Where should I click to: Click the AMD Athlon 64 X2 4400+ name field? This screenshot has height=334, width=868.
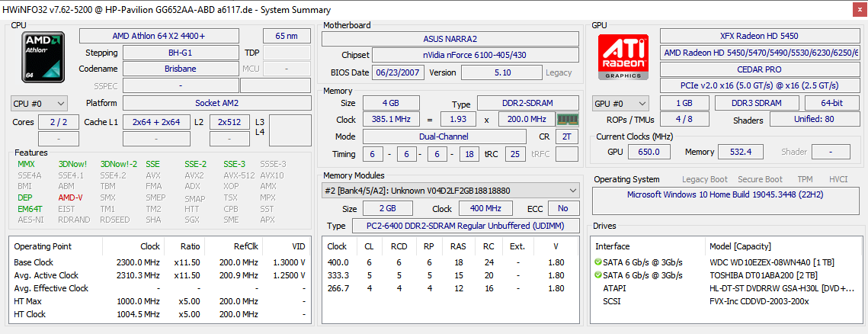click(x=159, y=36)
